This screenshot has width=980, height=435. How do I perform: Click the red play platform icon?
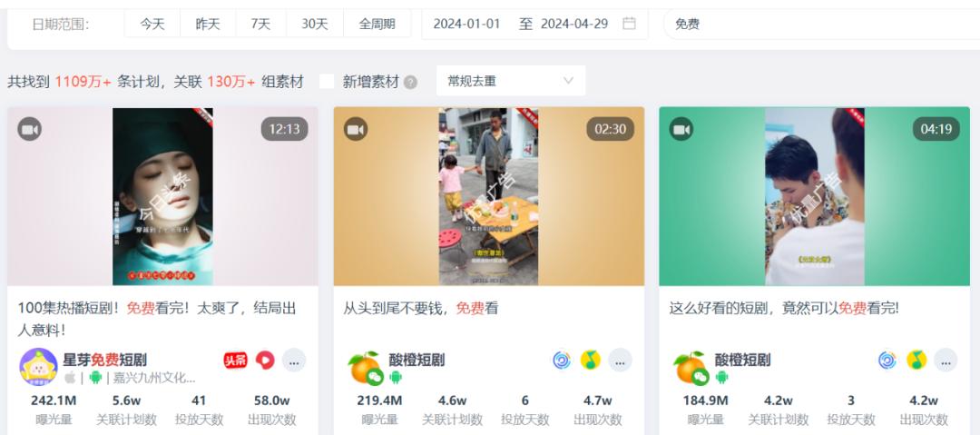[265, 360]
